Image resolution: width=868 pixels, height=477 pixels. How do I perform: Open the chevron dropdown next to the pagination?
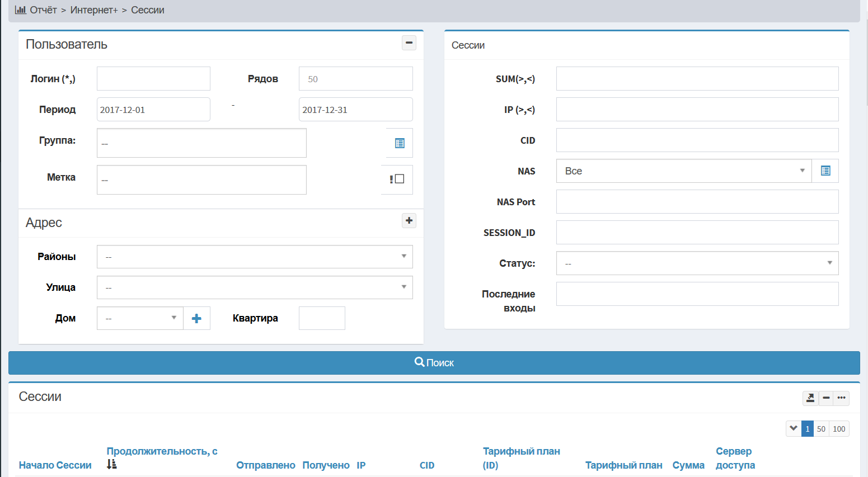pyautogui.click(x=794, y=429)
